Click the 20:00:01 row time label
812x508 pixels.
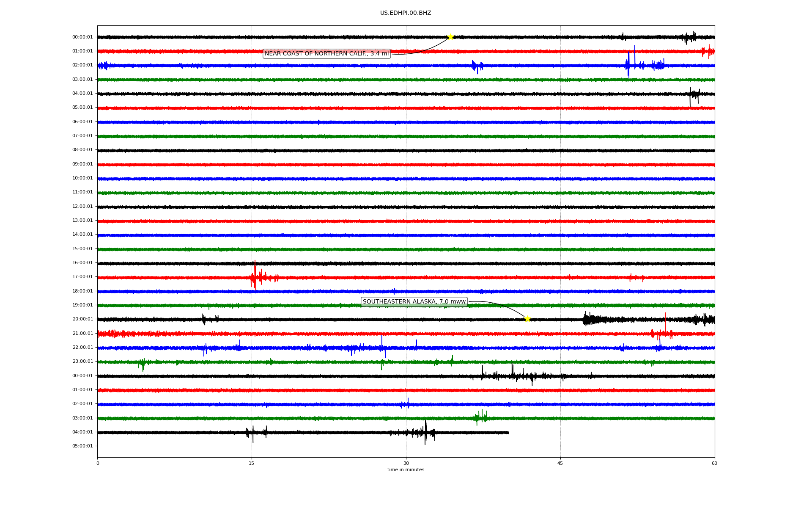(x=82, y=319)
